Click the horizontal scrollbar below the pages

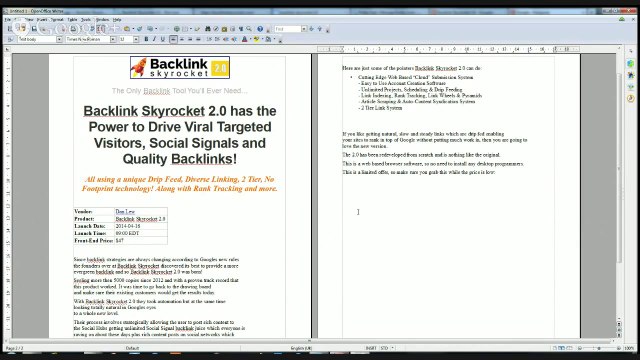click(310, 341)
